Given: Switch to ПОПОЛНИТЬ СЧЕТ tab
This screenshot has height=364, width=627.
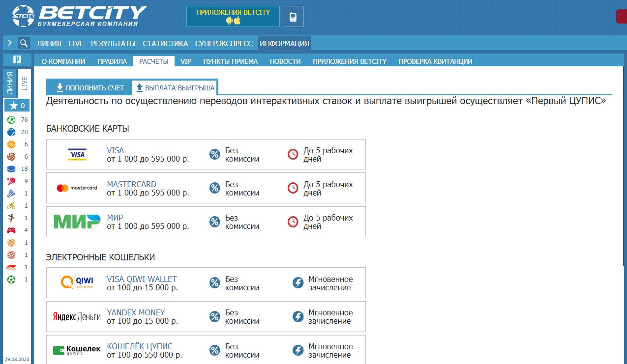Looking at the screenshot, I should pos(90,88).
